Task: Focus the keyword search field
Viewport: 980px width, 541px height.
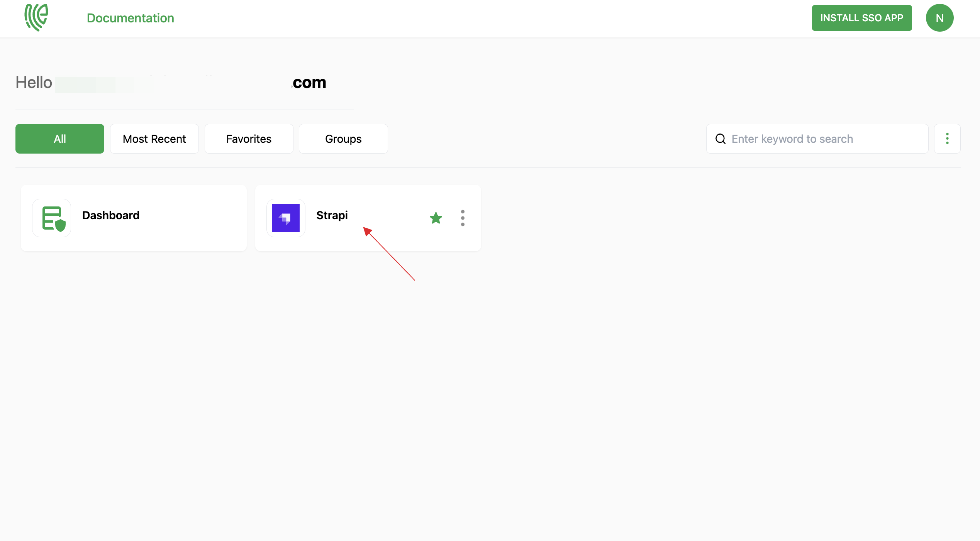Action: click(817, 139)
